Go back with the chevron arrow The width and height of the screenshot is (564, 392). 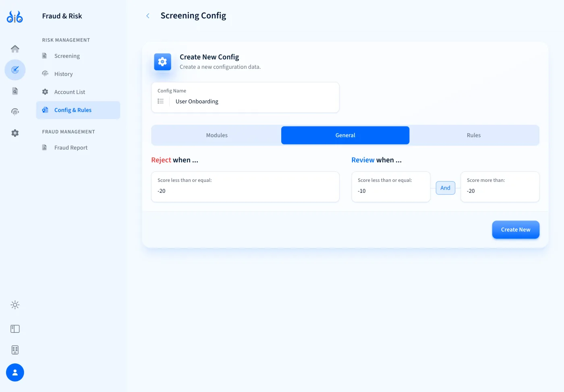[x=148, y=16]
